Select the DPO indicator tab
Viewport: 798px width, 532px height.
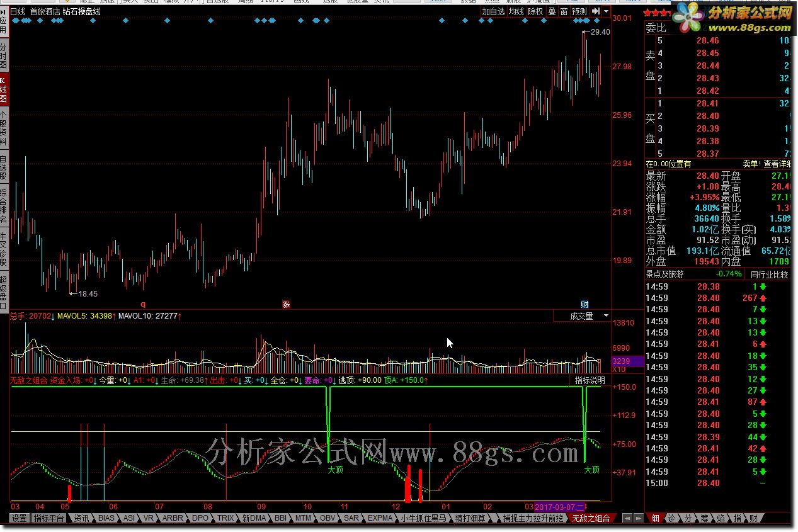[x=200, y=518]
